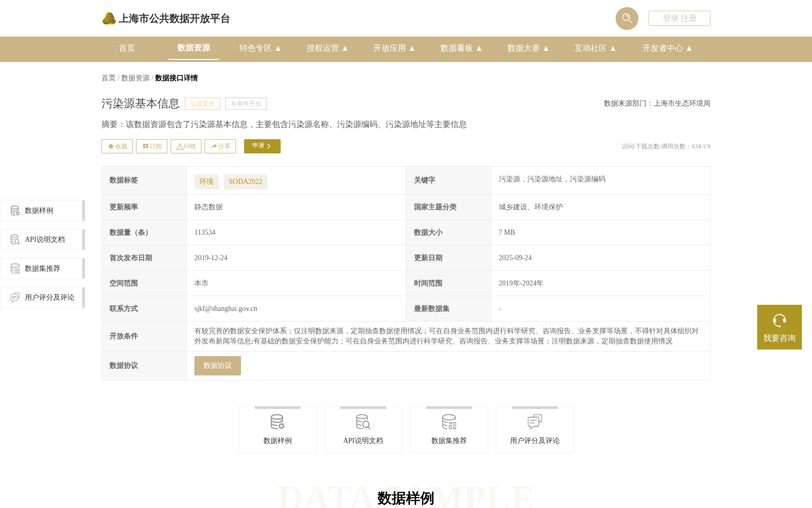Image resolution: width=812 pixels, height=508 pixels.
Task: Expand the 特色专区 menu
Action: coord(260,48)
